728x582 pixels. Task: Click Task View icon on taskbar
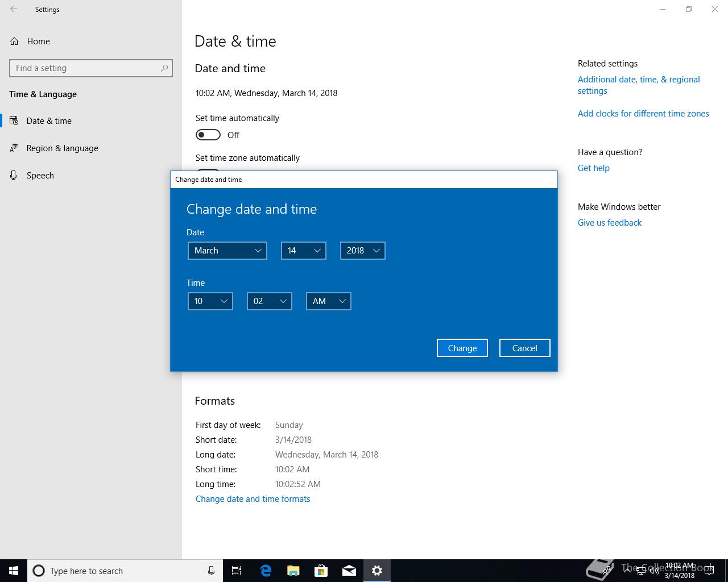(237, 571)
